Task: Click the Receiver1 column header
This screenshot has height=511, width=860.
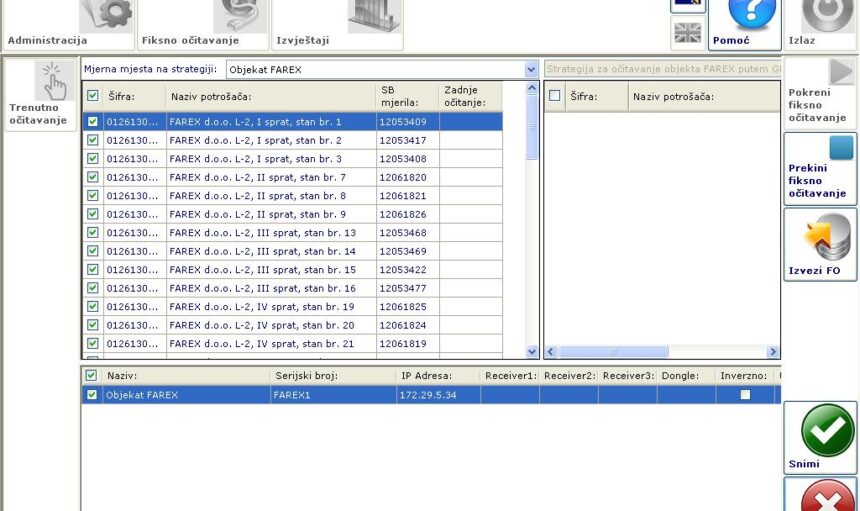Action: click(510, 376)
